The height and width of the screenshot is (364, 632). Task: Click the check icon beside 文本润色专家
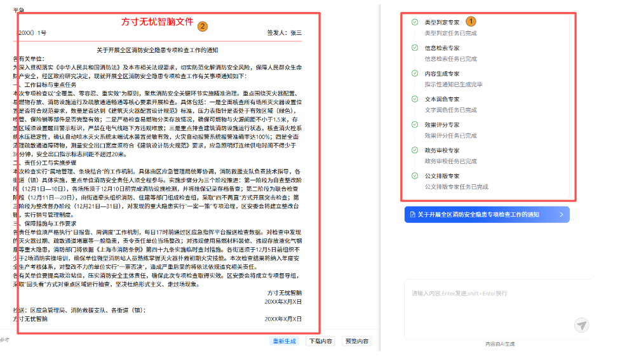415,99
